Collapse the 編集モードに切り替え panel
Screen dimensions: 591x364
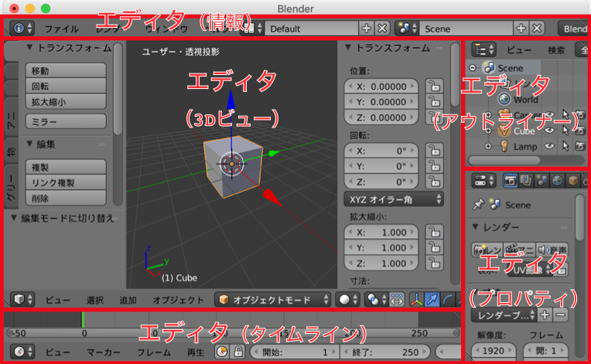(x=14, y=218)
